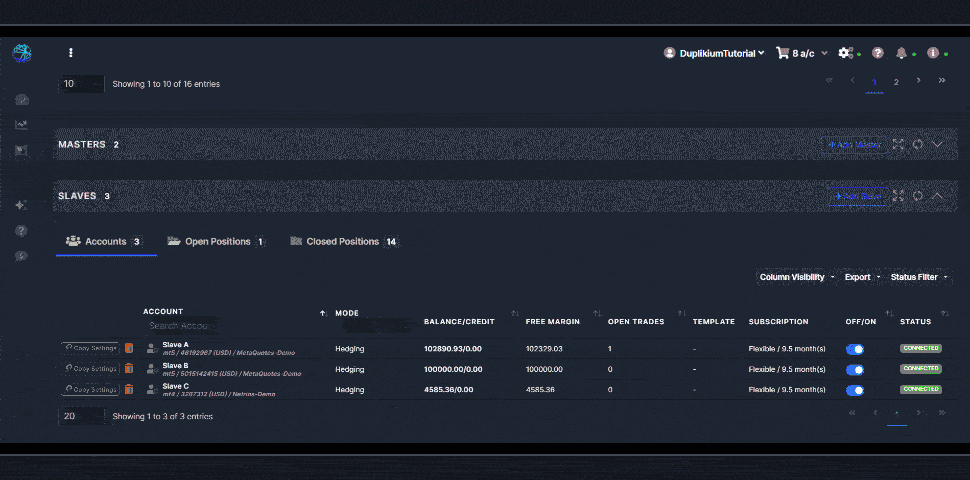Viewport: 970px width, 480px height.
Task: Toggle Slave A off/on switch
Action: (x=855, y=349)
